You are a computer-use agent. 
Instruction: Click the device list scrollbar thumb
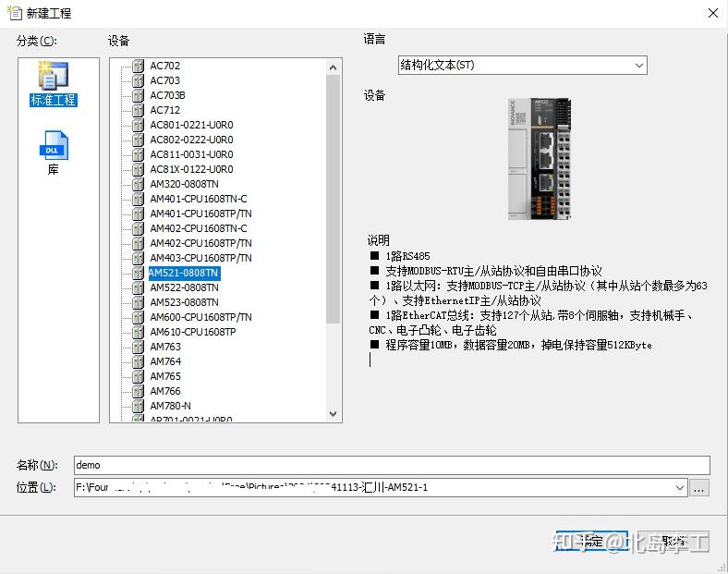coord(333,200)
